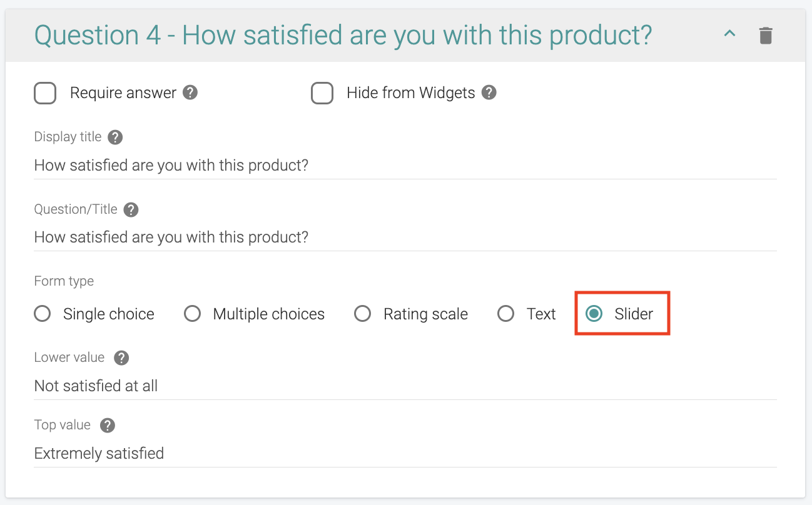This screenshot has height=505, width=812.
Task: Select the Text form type option
Action: [505, 313]
